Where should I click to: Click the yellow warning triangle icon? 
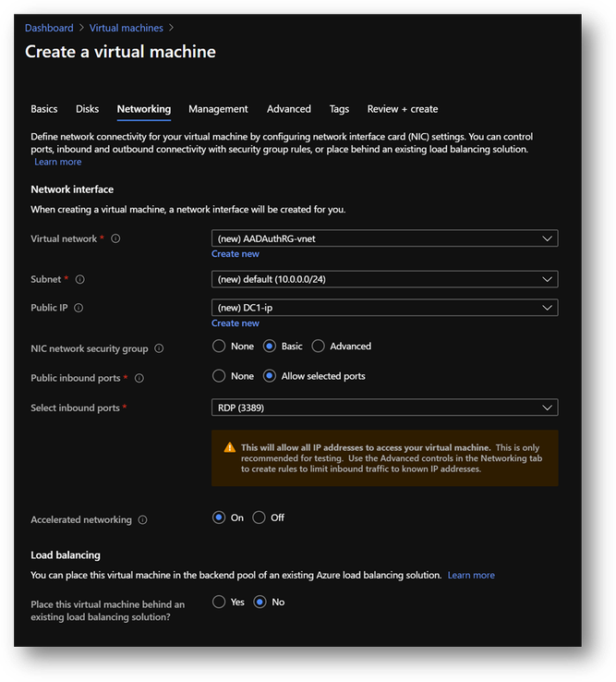tap(229, 447)
